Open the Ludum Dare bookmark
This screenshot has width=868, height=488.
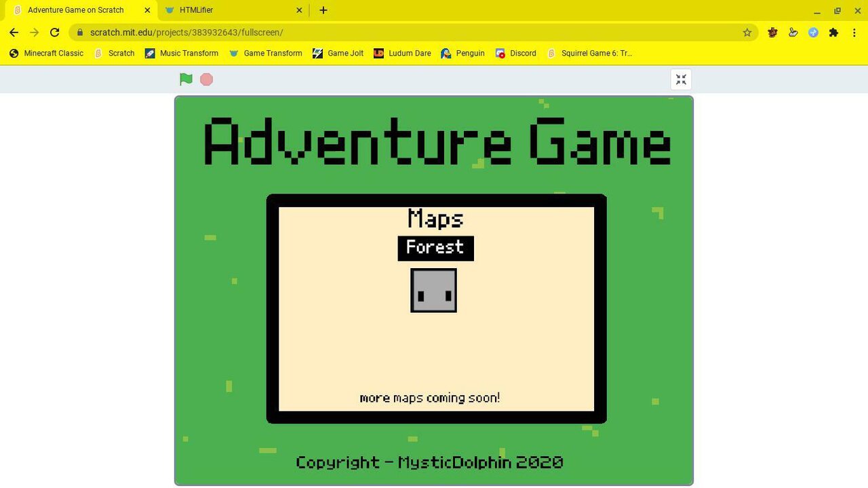402,53
